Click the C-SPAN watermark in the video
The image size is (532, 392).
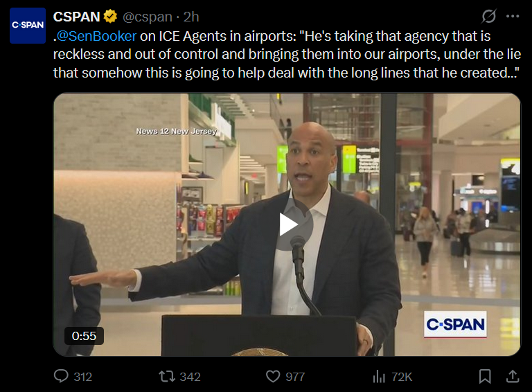(455, 325)
